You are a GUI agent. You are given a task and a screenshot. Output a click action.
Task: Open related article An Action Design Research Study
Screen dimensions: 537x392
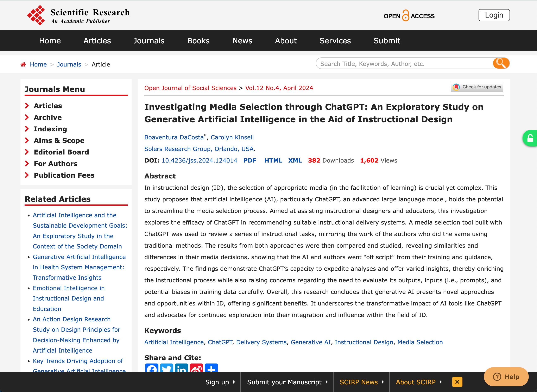pos(76,335)
